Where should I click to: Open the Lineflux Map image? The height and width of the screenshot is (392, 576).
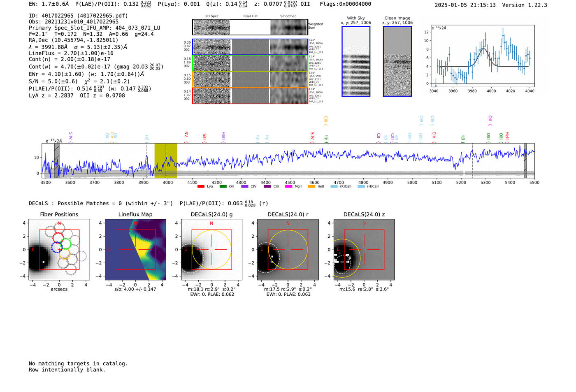(x=135, y=250)
